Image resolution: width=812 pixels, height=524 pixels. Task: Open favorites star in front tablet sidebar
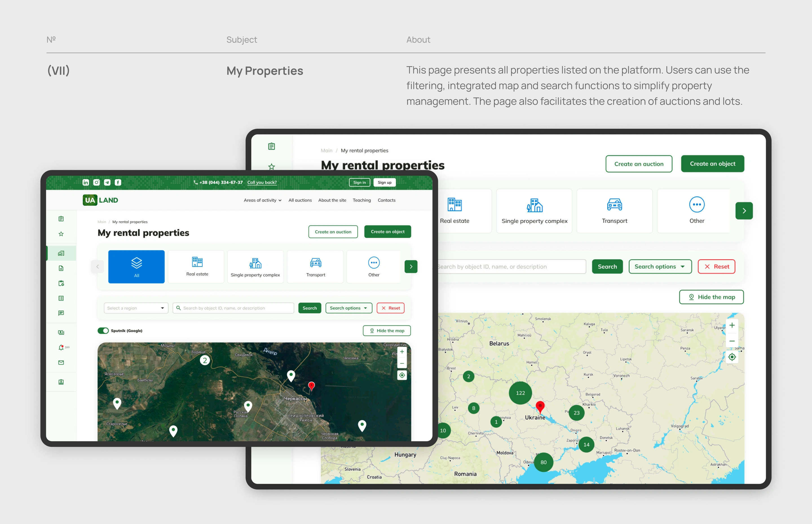tap(61, 234)
